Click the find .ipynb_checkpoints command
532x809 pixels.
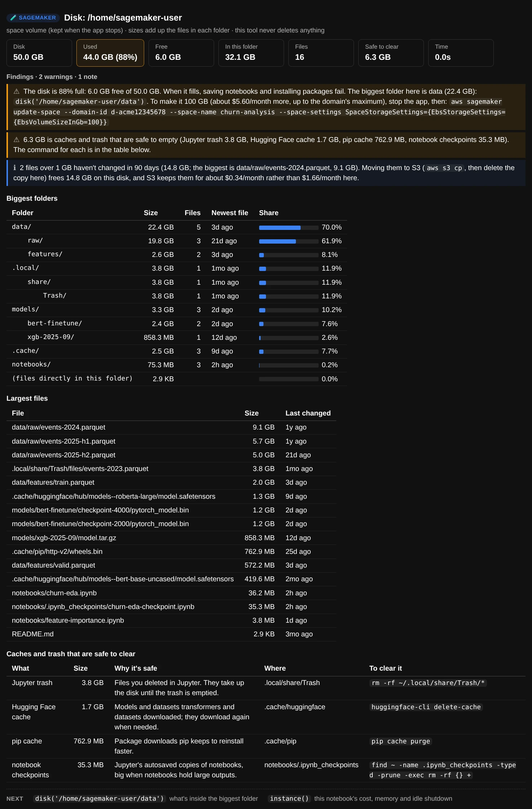pos(443,770)
